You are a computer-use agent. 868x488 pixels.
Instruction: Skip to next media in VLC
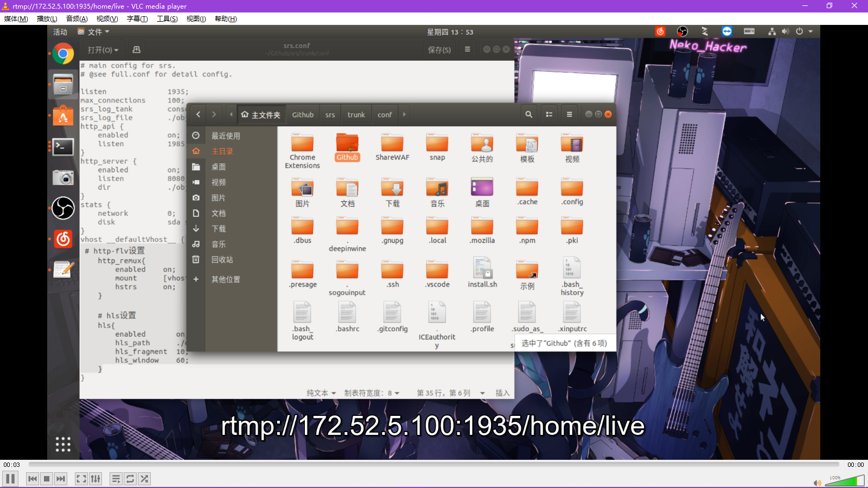coord(61,479)
